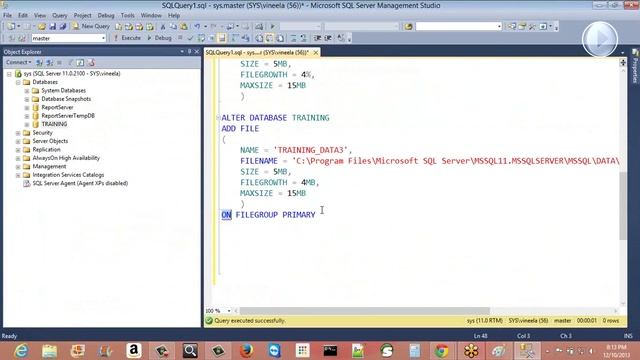Open the Edit menu
The width and height of the screenshot is (640, 360).
(23, 16)
